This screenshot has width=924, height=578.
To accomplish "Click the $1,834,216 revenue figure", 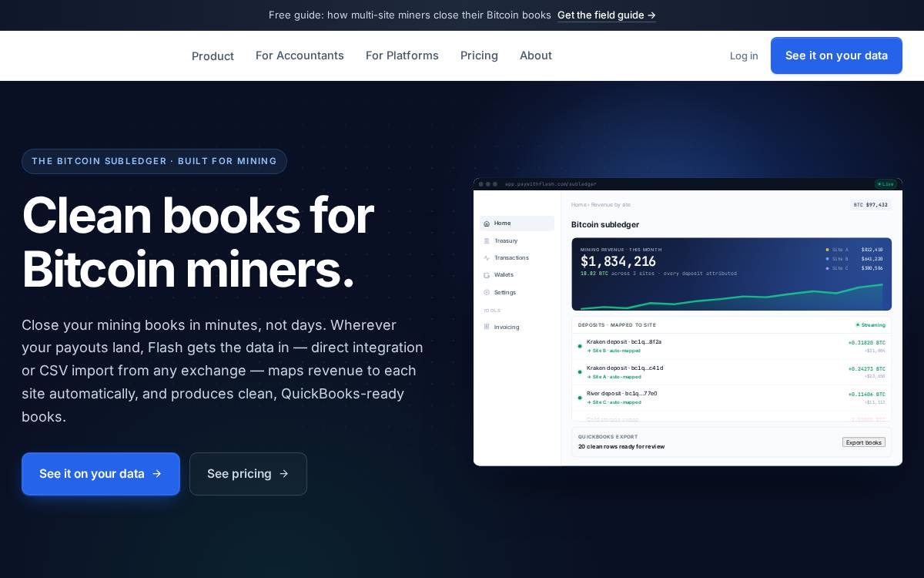I will tap(618, 262).
